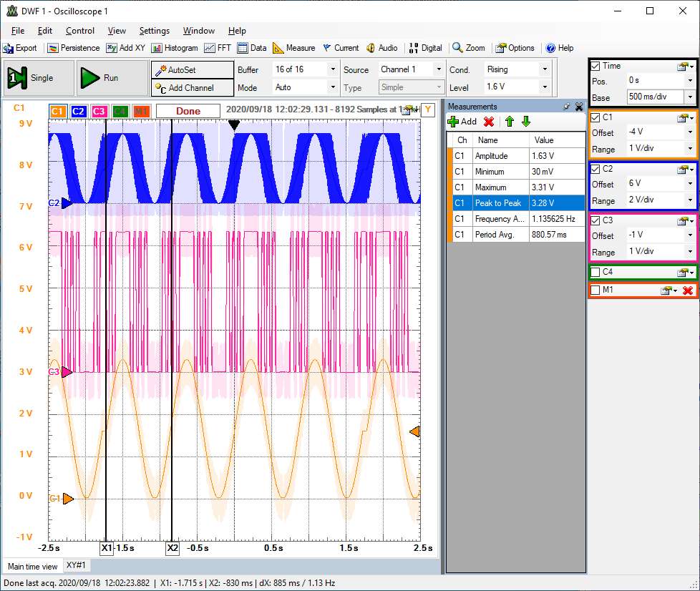The image size is (700, 591).
Task: Open the Audio tool in toolbar
Action: point(381,48)
